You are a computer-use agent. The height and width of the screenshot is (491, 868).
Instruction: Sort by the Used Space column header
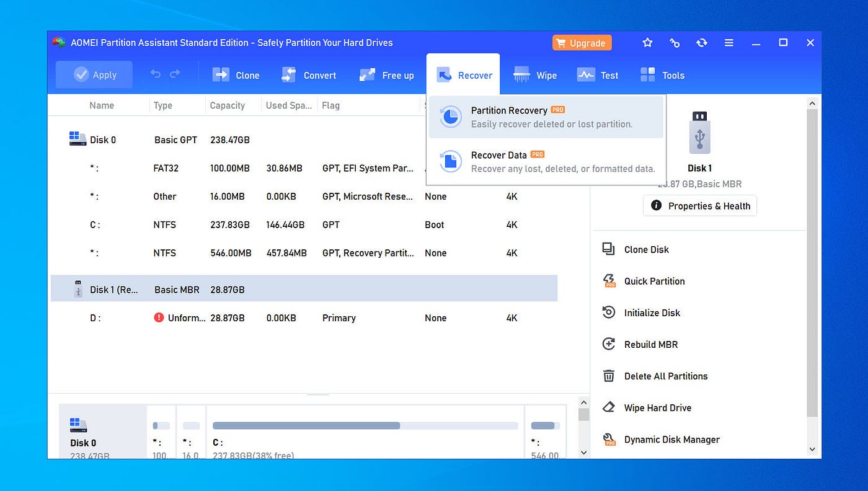point(289,105)
